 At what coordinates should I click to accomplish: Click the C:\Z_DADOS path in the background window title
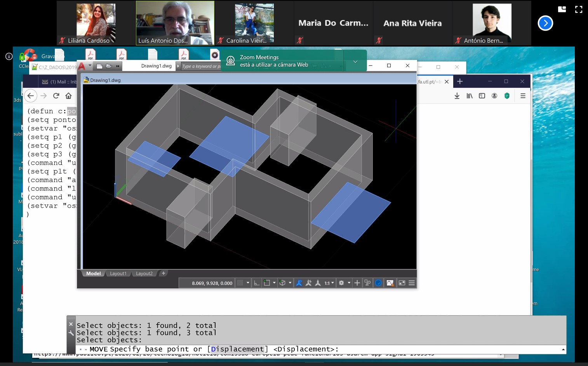(57, 68)
